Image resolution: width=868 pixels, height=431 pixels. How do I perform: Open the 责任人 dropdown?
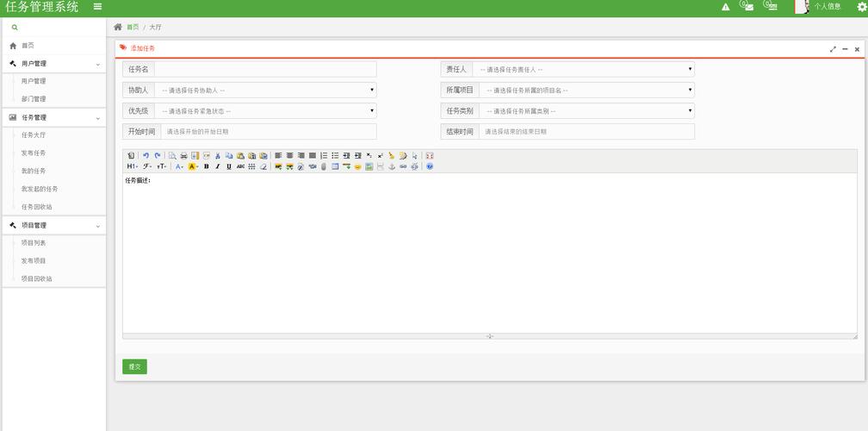click(582, 69)
